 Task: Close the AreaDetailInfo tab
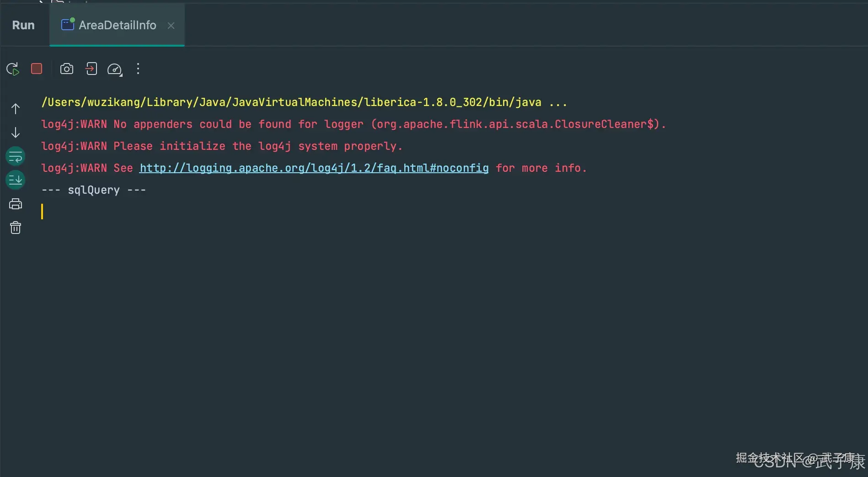(171, 26)
